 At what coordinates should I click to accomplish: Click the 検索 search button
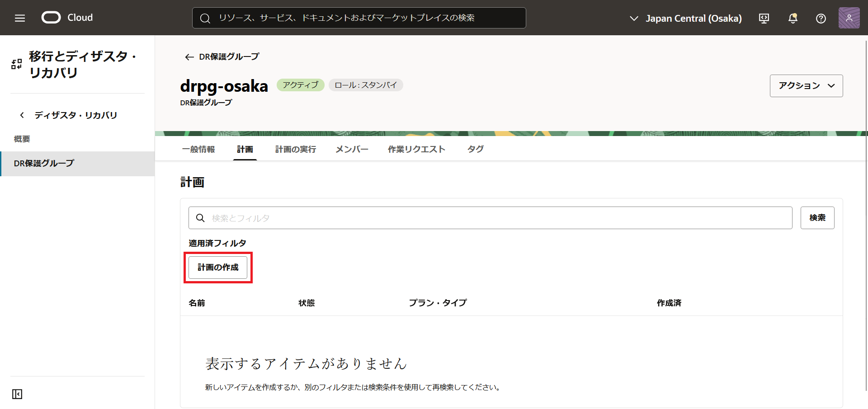[x=817, y=217]
